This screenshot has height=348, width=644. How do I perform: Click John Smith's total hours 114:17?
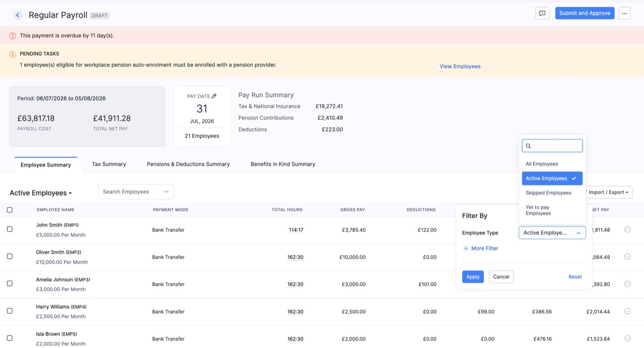point(296,230)
